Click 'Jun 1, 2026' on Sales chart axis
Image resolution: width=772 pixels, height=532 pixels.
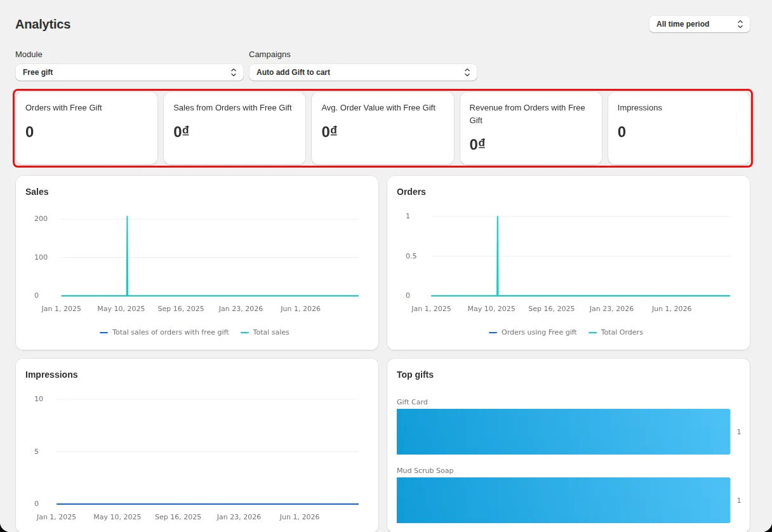(300, 309)
